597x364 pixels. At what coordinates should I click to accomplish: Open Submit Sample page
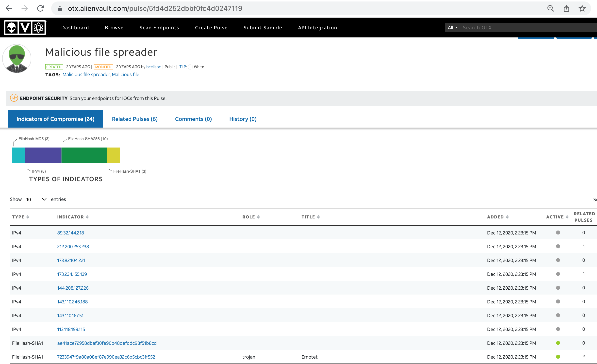click(x=263, y=28)
